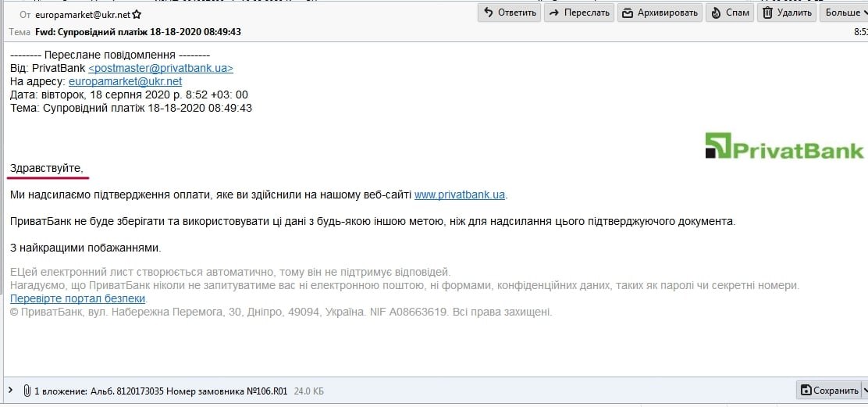Click the paperclip attachment icon

tap(26, 391)
